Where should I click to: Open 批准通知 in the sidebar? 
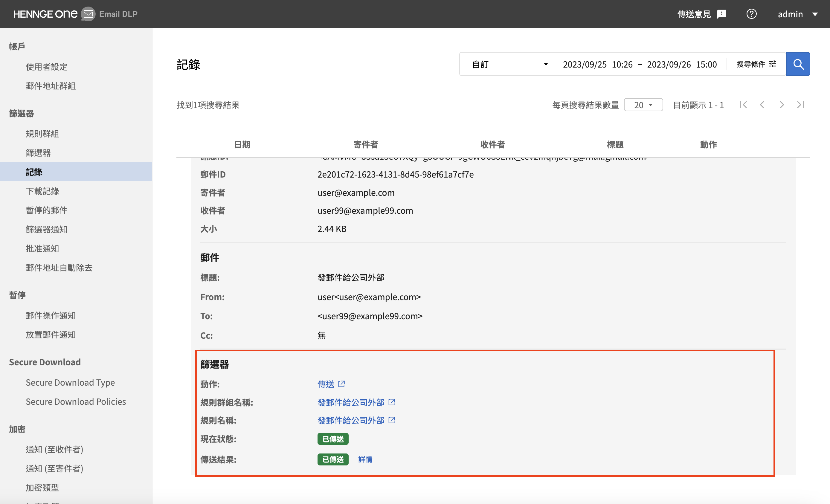(x=42, y=248)
